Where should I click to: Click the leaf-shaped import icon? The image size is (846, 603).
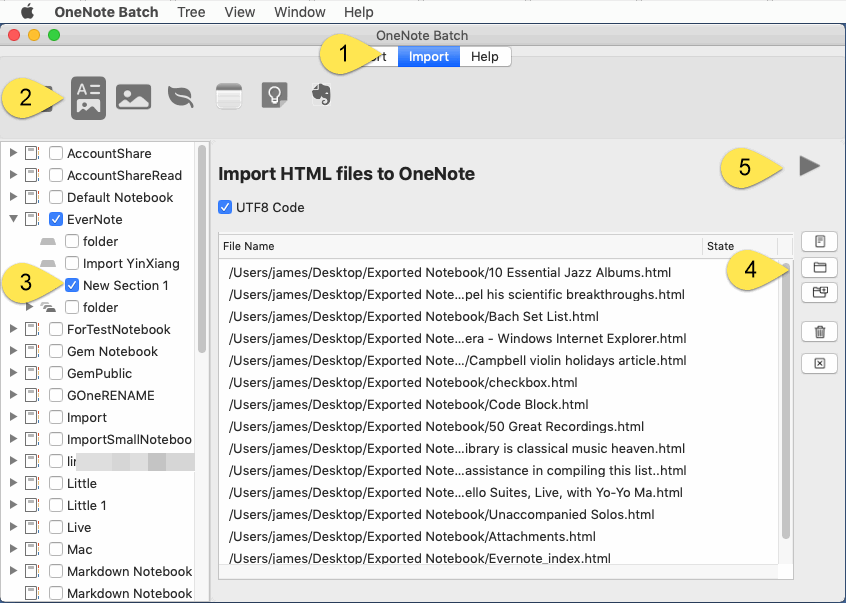pos(180,97)
